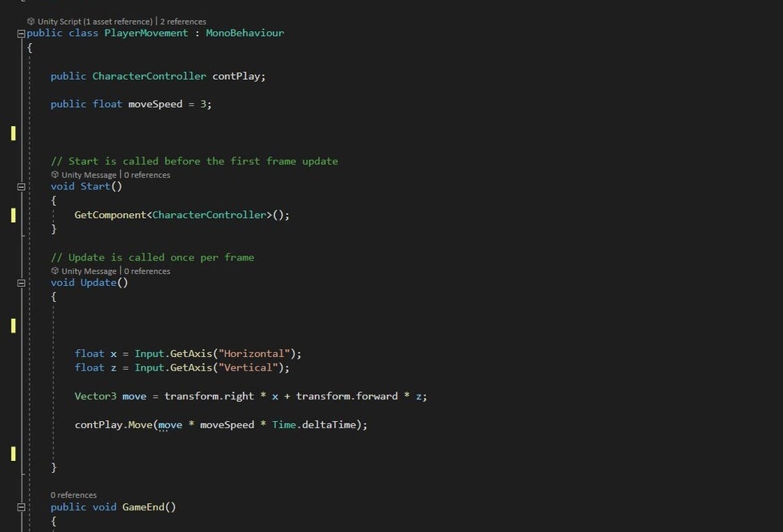Click the "Horizontal" string literal
This screenshot has height=532, width=783.
pos(254,354)
